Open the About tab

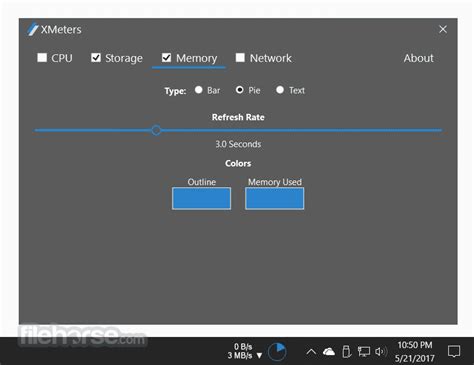[x=419, y=58]
